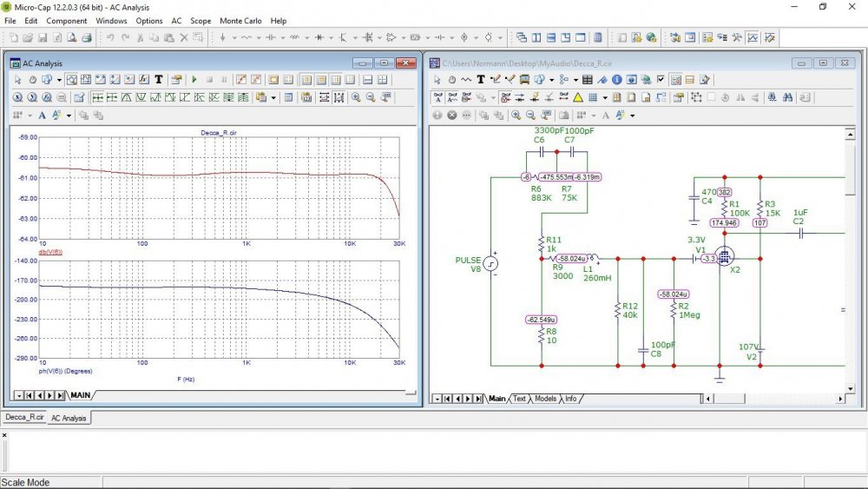Click the blue Info mode icon in schematic toolbar
This screenshot has width=868, height=489.
pyautogui.click(x=617, y=80)
